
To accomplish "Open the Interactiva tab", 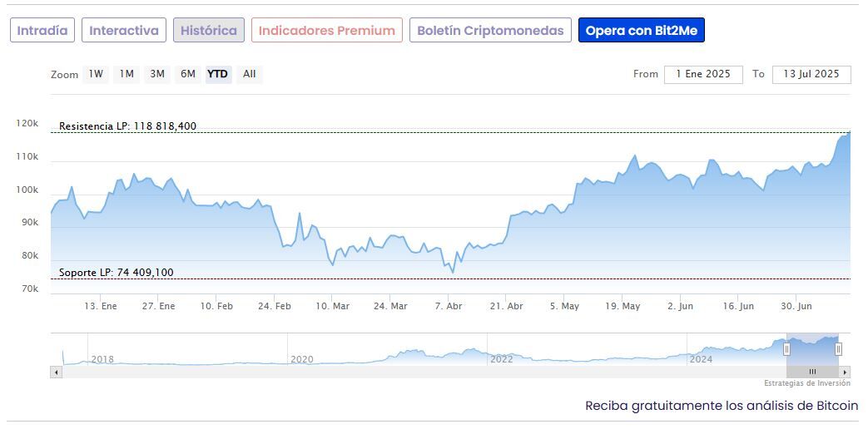I will [124, 31].
